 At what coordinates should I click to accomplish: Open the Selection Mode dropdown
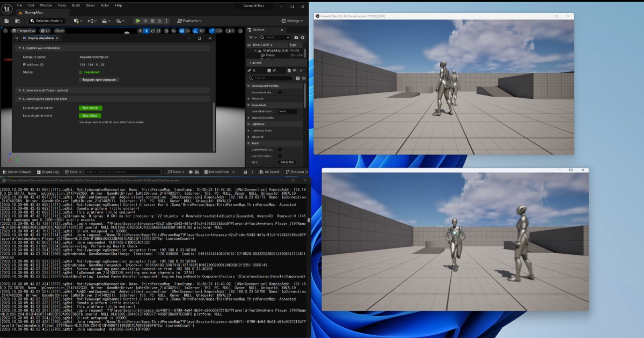pyautogui.click(x=47, y=21)
